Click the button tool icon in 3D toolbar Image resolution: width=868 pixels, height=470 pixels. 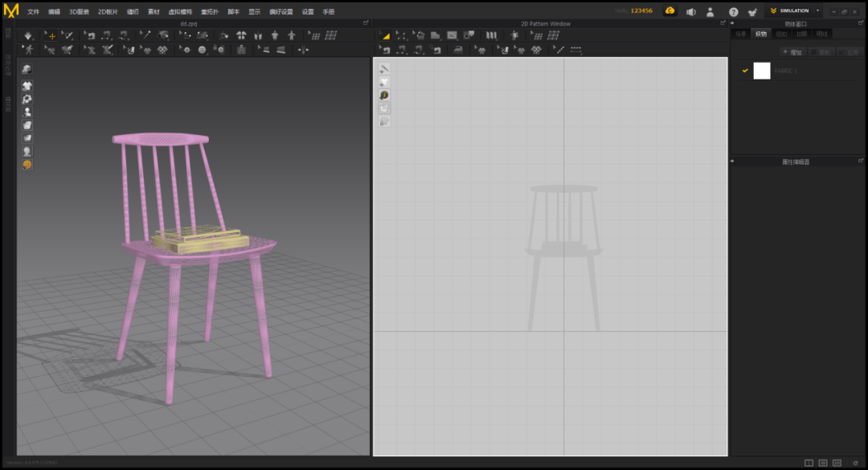(203, 50)
